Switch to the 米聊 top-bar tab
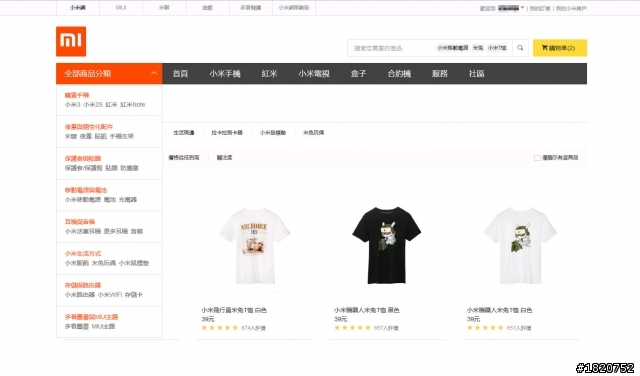Viewport: 640px width, 376px height. click(164, 8)
